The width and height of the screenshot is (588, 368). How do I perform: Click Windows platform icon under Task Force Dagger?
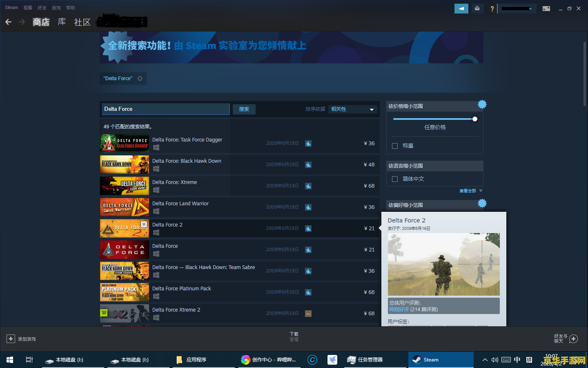point(156,148)
